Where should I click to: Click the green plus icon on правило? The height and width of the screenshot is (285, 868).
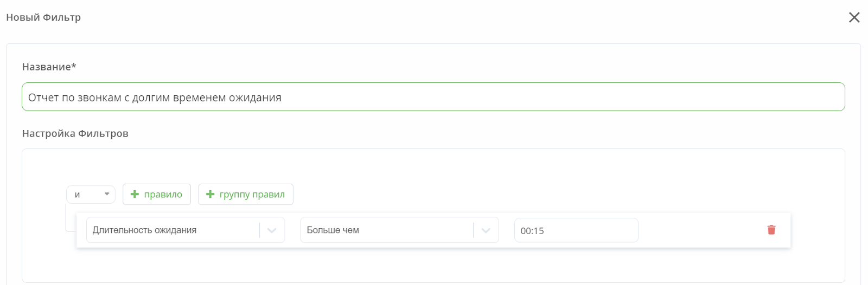135,194
